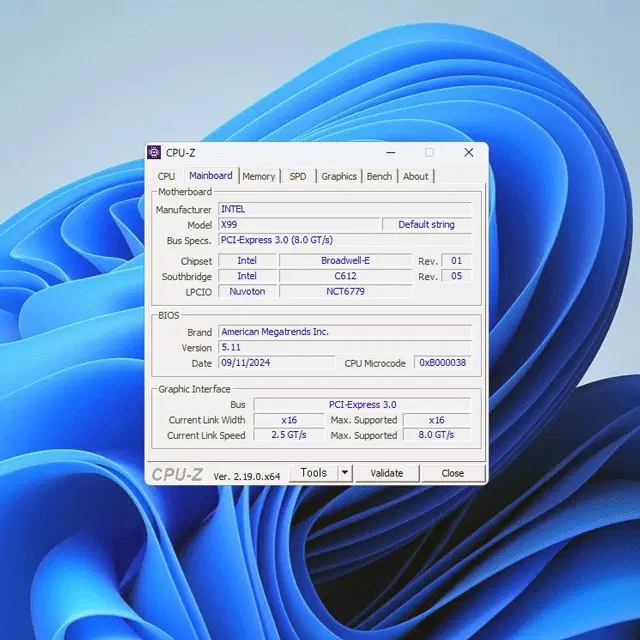Open the Graphics tab

[x=339, y=176]
